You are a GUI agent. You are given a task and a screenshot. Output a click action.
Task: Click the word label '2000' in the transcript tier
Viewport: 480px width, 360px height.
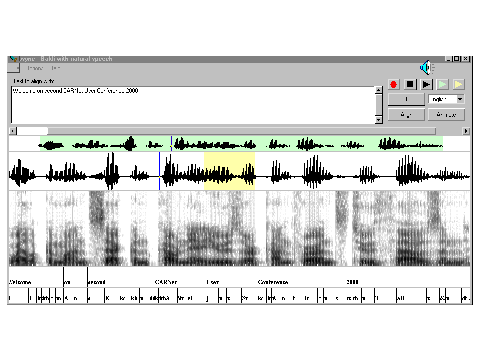352,282
